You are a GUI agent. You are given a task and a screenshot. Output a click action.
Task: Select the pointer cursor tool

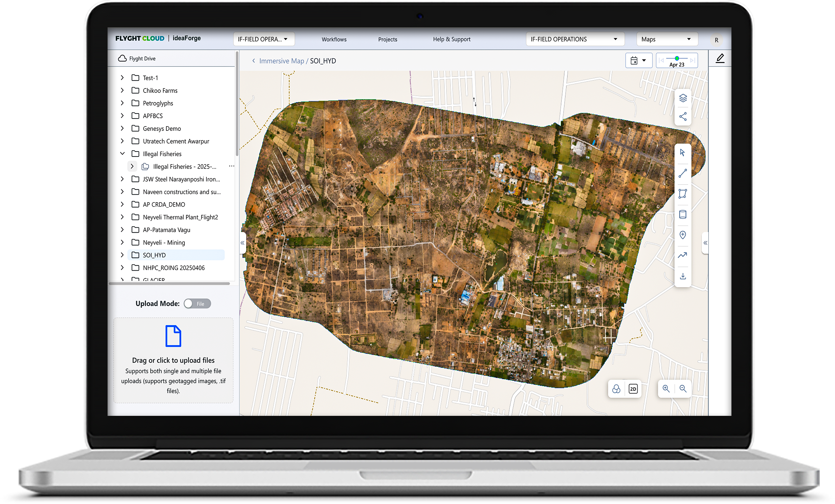682,153
